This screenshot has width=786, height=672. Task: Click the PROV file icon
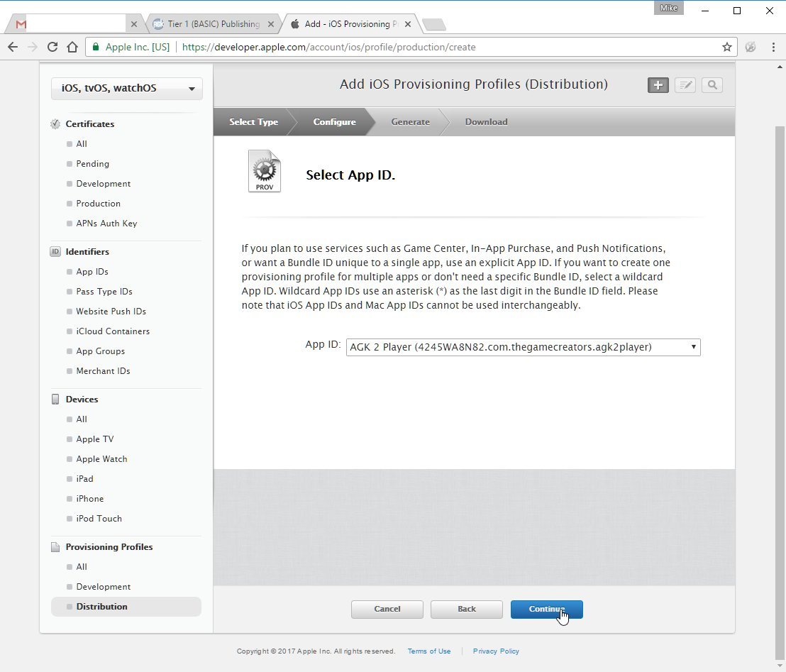(265, 171)
